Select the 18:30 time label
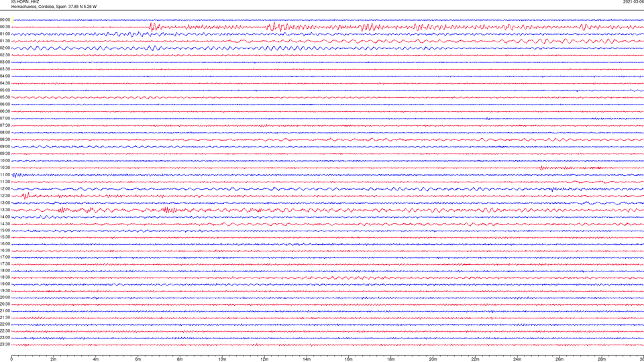This screenshot has height=362, width=644. pyautogui.click(x=5, y=277)
